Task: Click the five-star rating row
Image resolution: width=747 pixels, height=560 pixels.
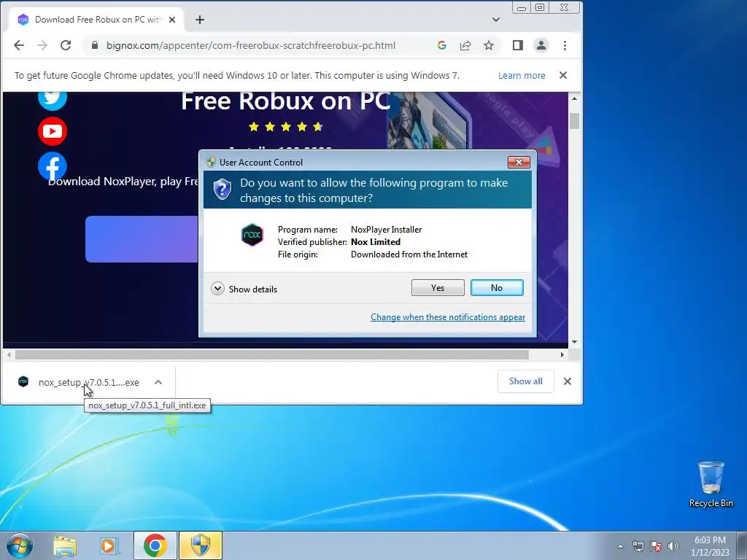Action: click(x=286, y=127)
